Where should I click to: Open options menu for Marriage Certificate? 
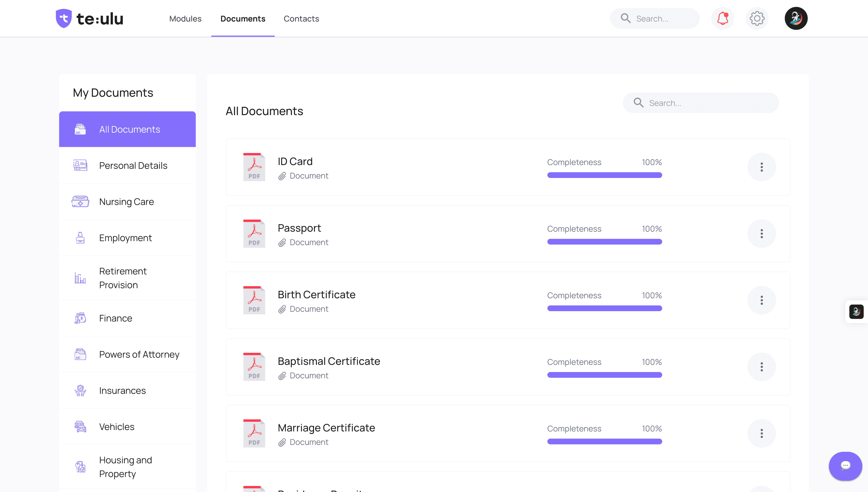762,433
